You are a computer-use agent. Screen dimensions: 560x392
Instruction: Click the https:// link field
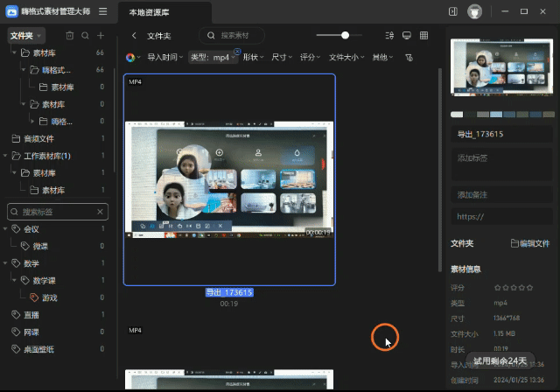click(x=501, y=217)
